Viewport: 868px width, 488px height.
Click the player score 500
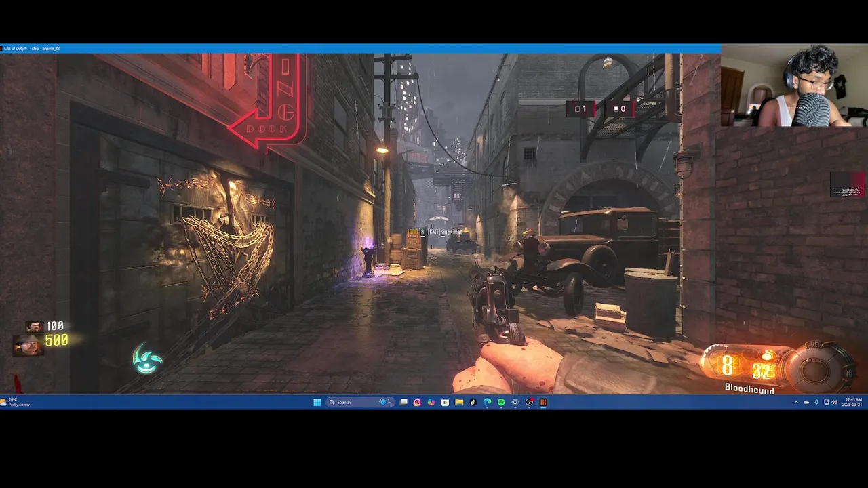56,340
